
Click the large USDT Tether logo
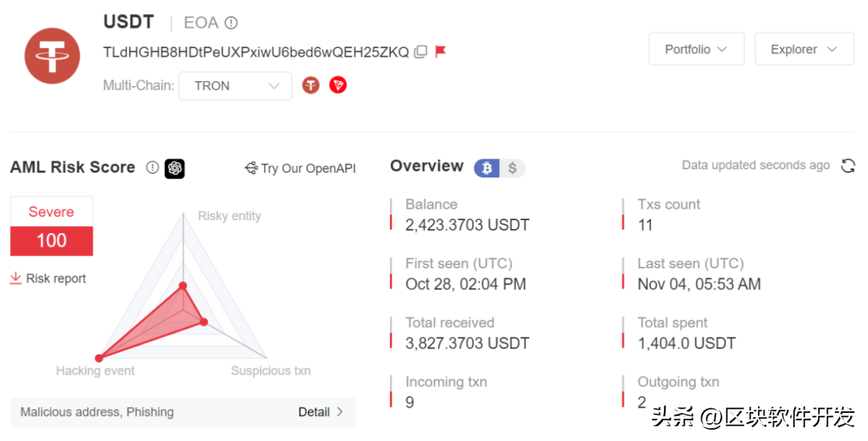click(52, 55)
